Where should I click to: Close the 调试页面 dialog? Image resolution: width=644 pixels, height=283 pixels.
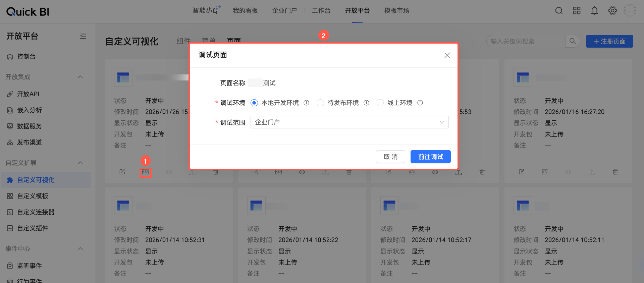point(447,55)
